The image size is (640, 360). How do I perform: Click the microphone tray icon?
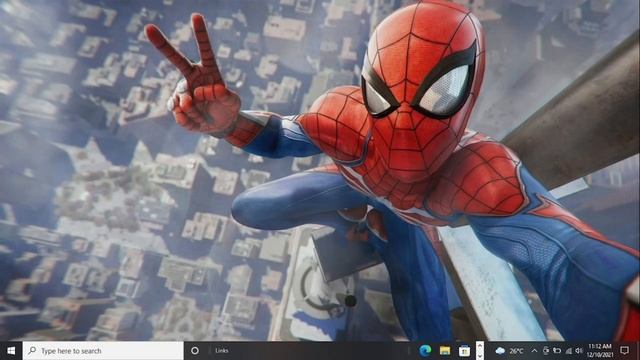[x=546, y=351]
